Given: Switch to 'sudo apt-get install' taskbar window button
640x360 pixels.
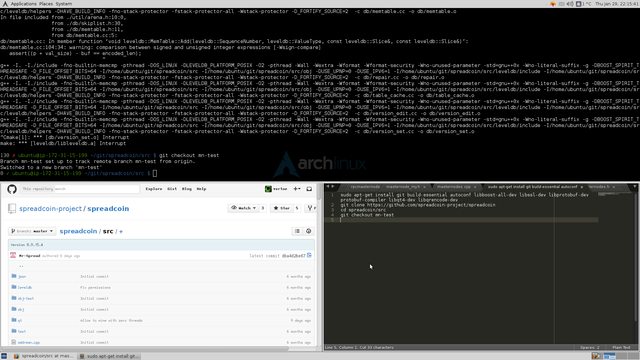Looking at the screenshot, I should tap(109, 356).
